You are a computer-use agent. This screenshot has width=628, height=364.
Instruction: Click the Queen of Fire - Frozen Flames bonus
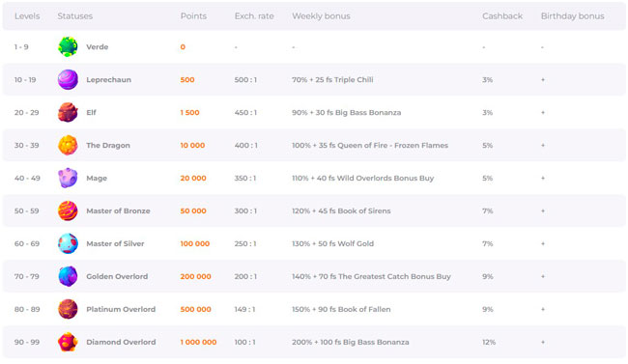click(x=370, y=146)
